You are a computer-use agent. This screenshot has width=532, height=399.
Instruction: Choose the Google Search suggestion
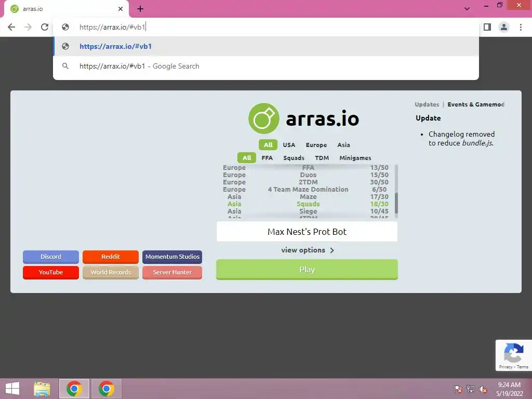[266, 66]
